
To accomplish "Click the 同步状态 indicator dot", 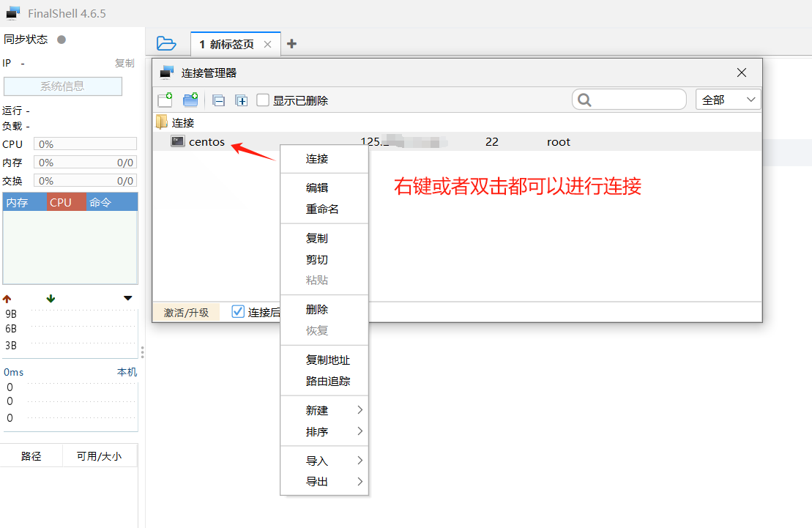I will (x=62, y=40).
